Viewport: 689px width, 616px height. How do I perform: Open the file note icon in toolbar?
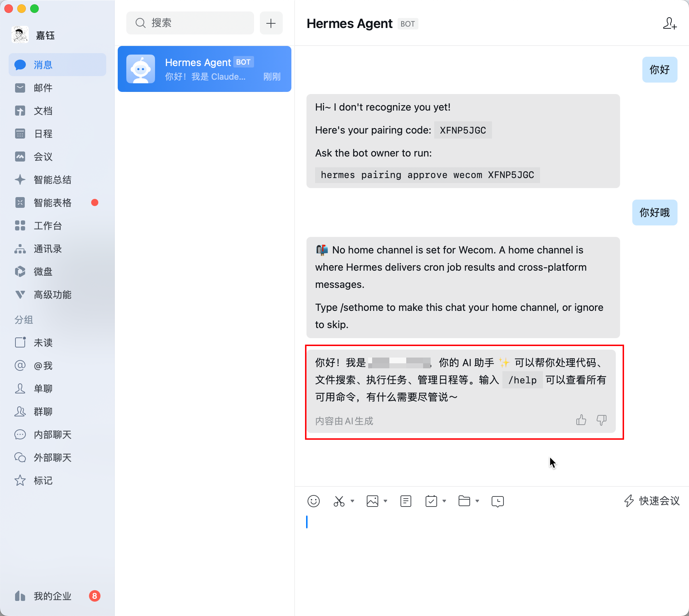tap(405, 501)
